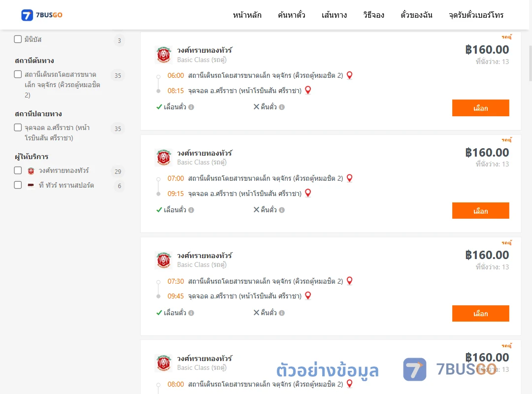Open map pin for 06:00 departure station
Viewport: 532px width, 394px height.
(349, 75)
